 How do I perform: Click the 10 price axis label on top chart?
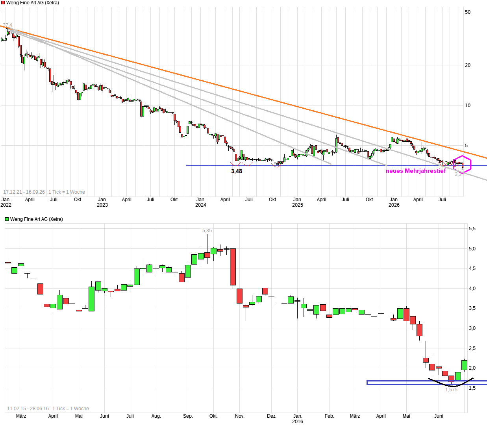coord(468,106)
